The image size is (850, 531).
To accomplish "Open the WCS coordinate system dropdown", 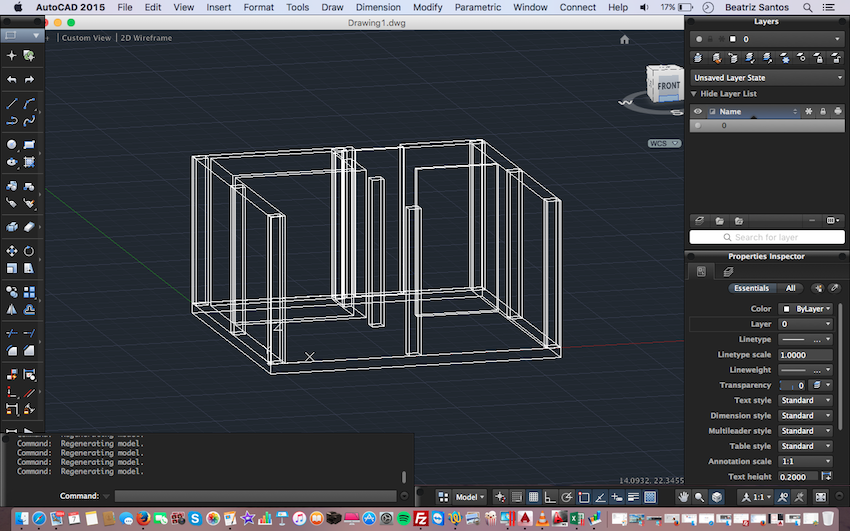I will (x=665, y=144).
